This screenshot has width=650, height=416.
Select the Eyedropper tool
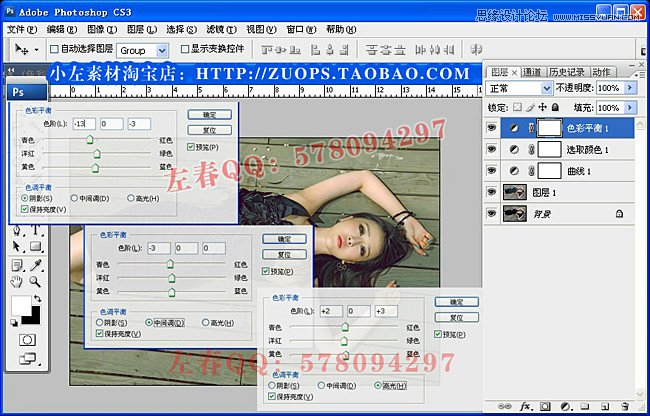pyautogui.click(x=36, y=265)
